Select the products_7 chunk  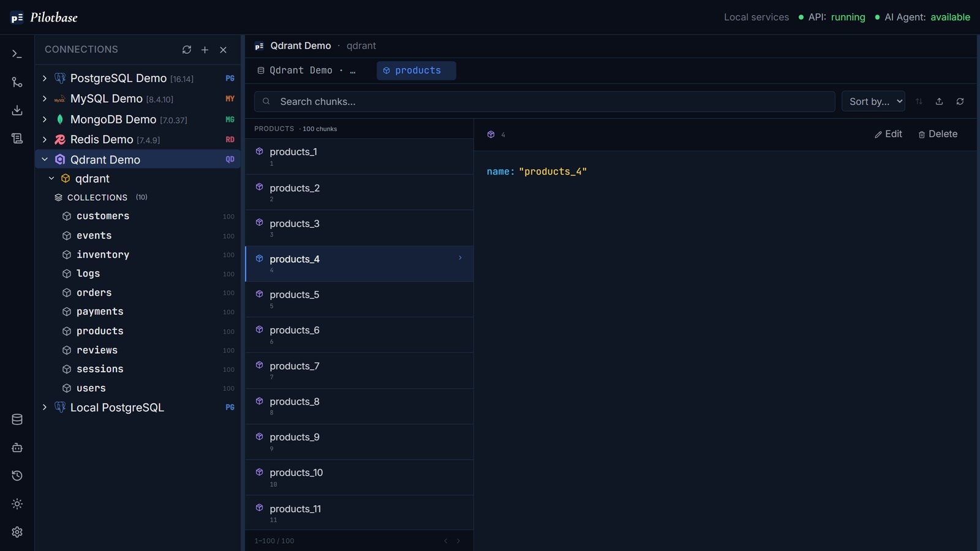pyautogui.click(x=360, y=370)
